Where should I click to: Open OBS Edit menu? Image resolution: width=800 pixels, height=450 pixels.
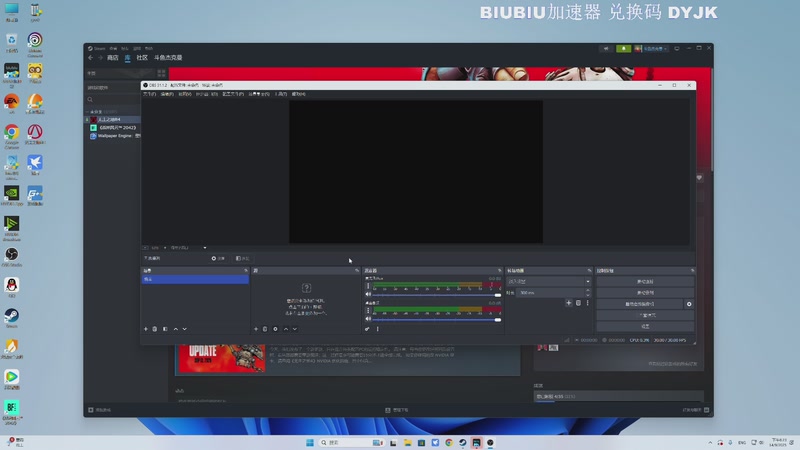pyautogui.click(x=167, y=94)
